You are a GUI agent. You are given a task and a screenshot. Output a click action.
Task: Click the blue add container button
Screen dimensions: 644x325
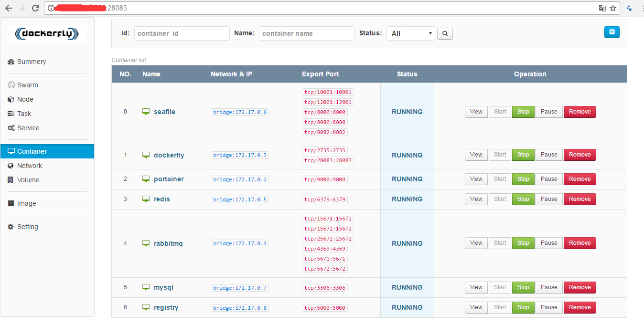pyautogui.click(x=612, y=32)
